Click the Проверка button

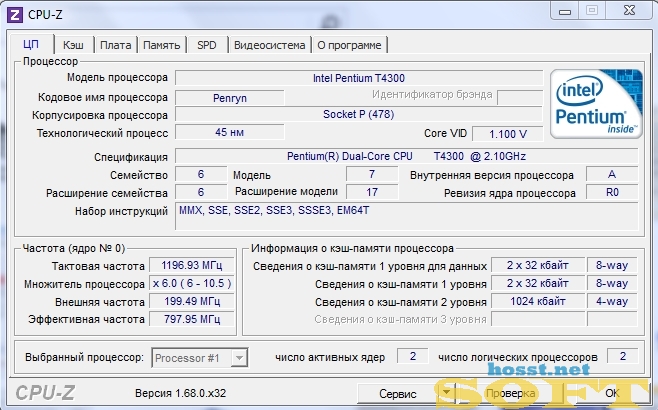coord(510,394)
